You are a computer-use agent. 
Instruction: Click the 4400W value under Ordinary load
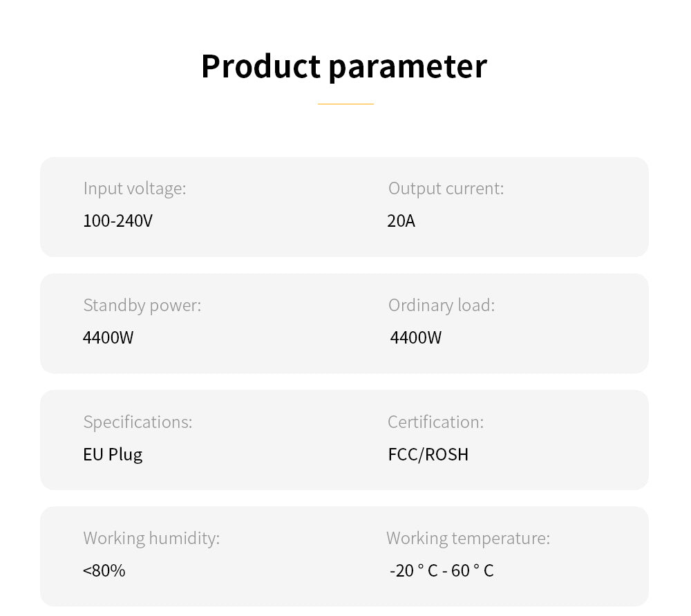click(416, 338)
